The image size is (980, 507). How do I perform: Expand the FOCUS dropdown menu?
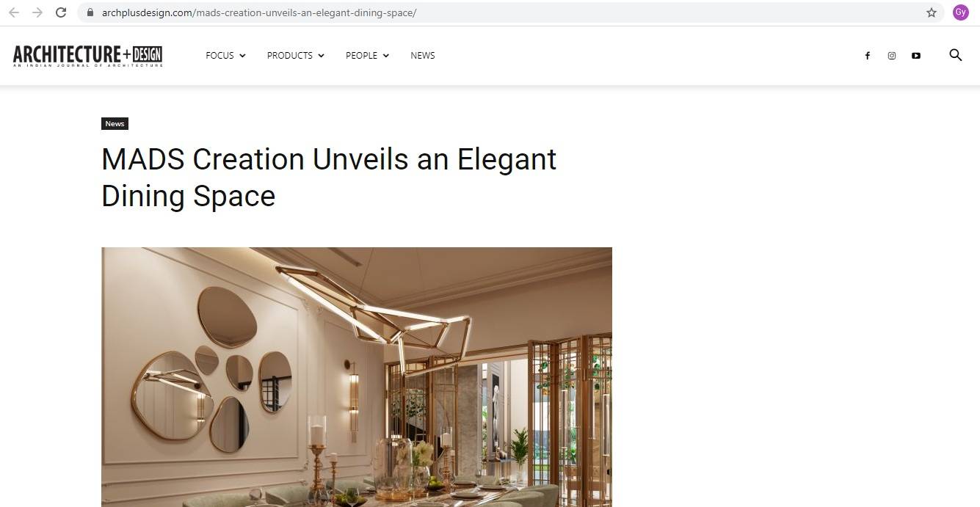click(x=225, y=56)
